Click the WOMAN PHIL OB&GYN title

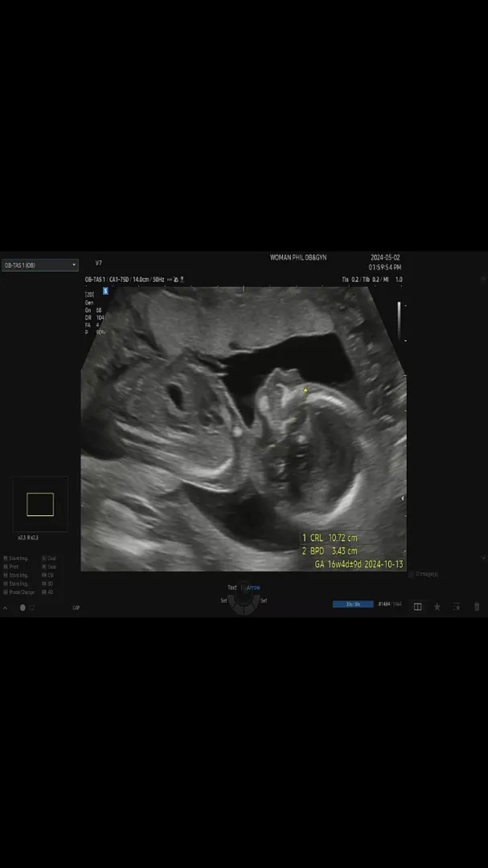[298, 257]
